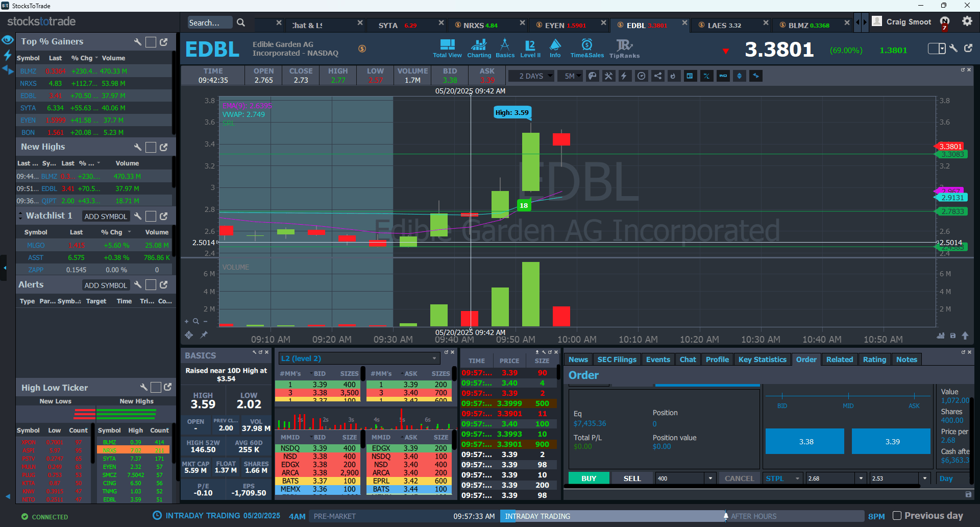Image resolution: width=980 pixels, height=527 pixels.
Task: Click the SELL button
Action: tap(632, 478)
